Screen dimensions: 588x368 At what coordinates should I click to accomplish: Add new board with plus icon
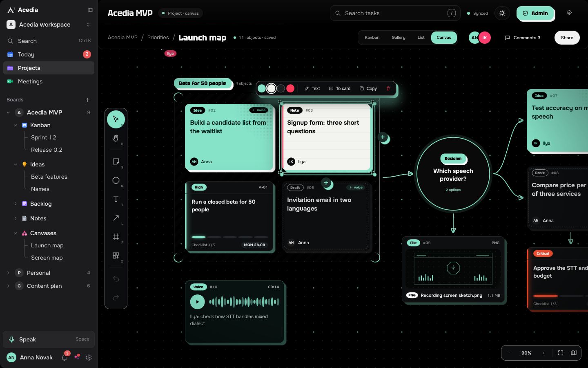coord(87,100)
